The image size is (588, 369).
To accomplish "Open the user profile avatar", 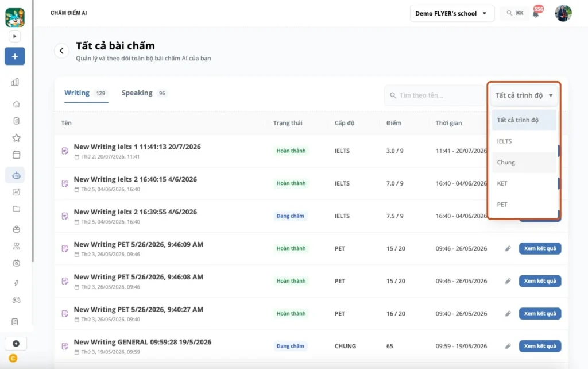I will (x=563, y=13).
